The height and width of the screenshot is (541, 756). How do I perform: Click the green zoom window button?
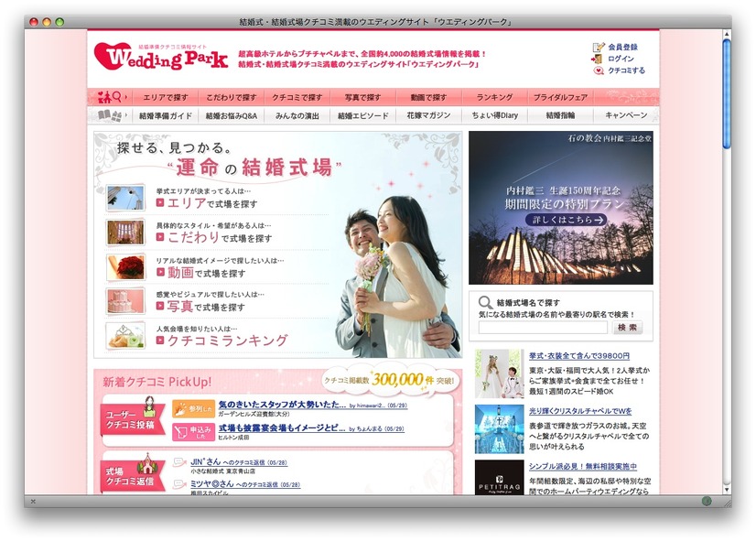(59, 22)
